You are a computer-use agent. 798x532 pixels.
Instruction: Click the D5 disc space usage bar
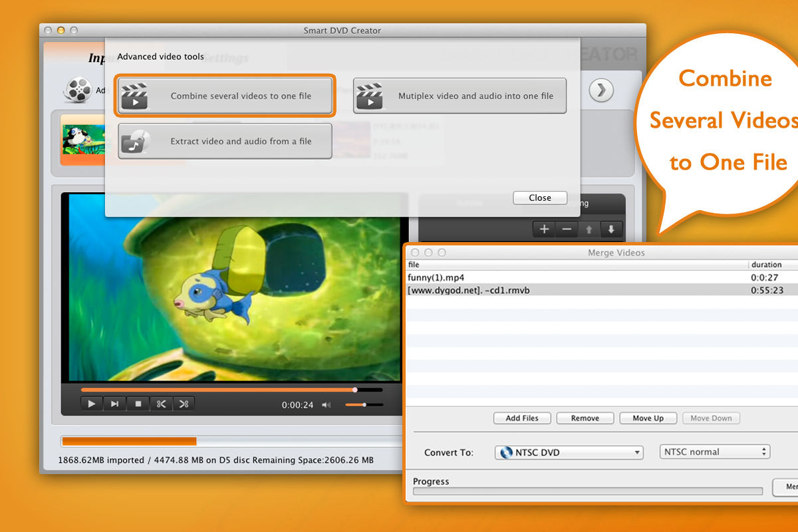coord(231,441)
